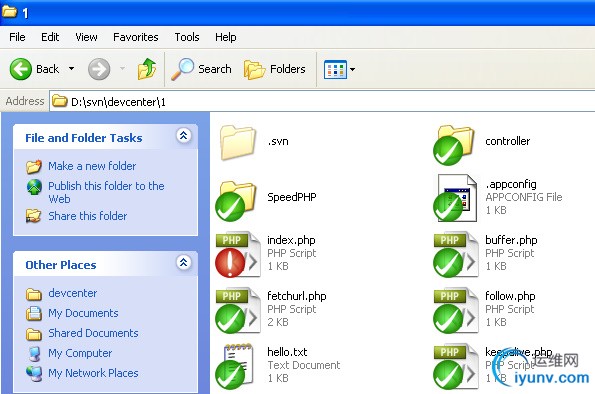Click the Make a new folder icon

click(34, 166)
